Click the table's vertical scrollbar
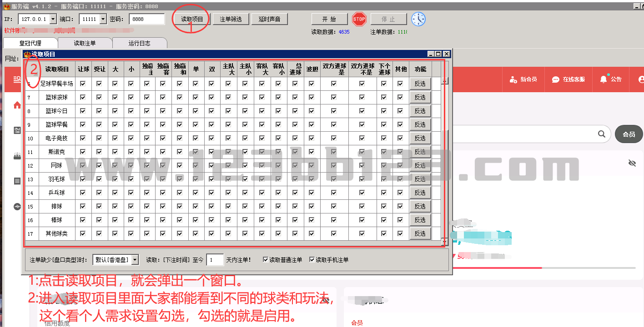The height and width of the screenshot is (327, 644). click(446, 159)
